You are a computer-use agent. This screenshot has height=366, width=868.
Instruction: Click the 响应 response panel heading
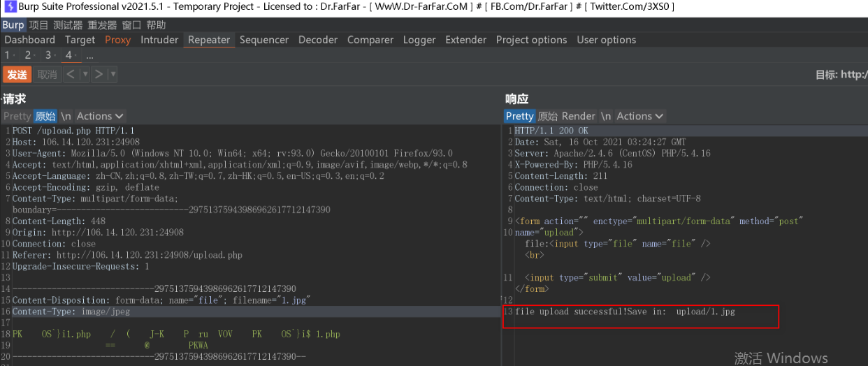pyautogui.click(x=517, y=99)
